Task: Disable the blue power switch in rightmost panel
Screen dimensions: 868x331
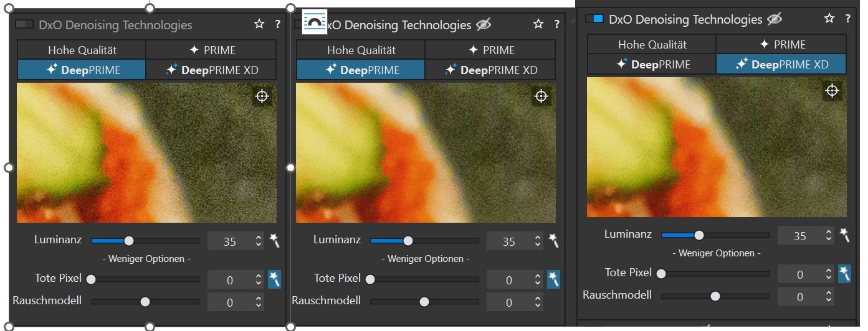Action: click(594, 19)
